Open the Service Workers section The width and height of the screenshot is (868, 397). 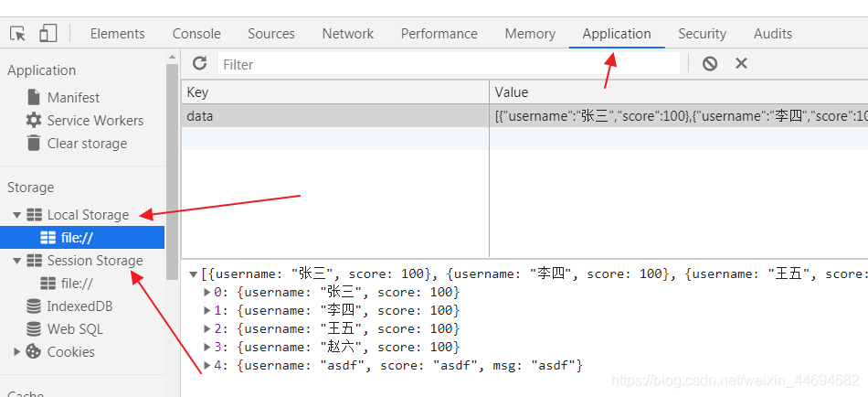(95, 121)
